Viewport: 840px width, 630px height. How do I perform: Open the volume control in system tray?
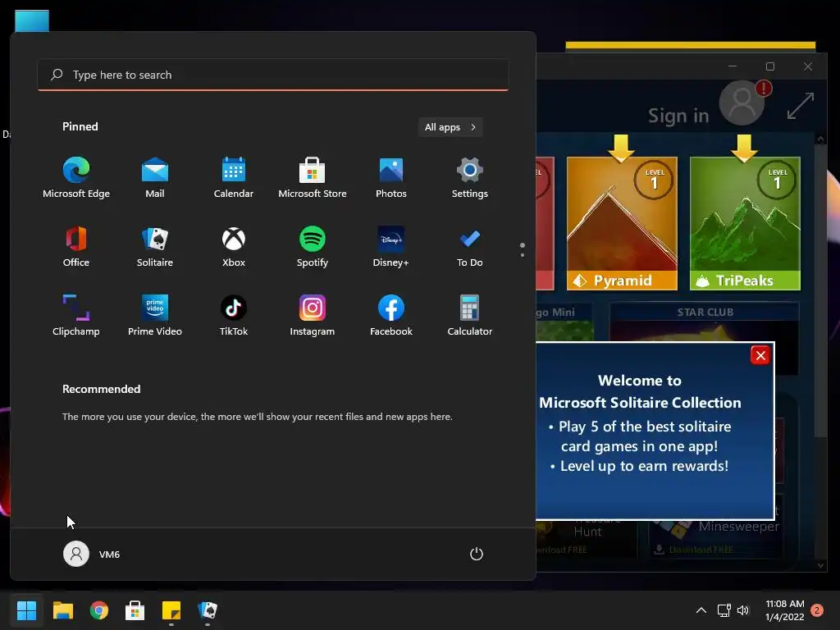(x=743, y=610)
